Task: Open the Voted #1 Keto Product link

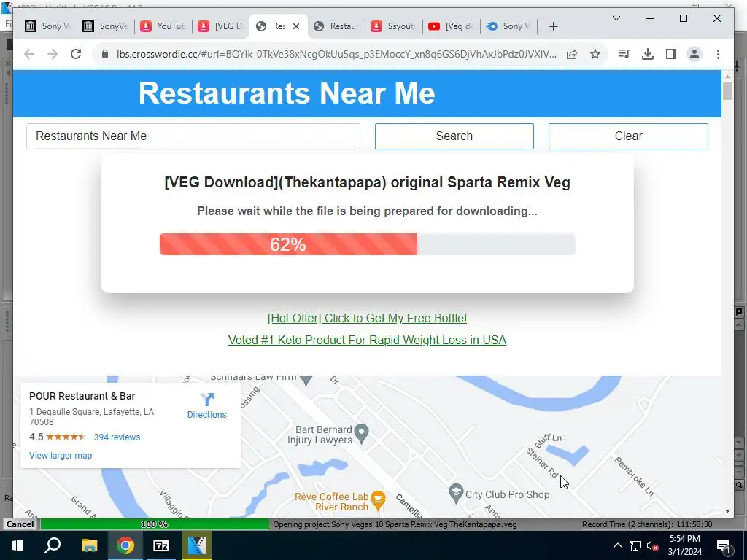Action: 368,340
